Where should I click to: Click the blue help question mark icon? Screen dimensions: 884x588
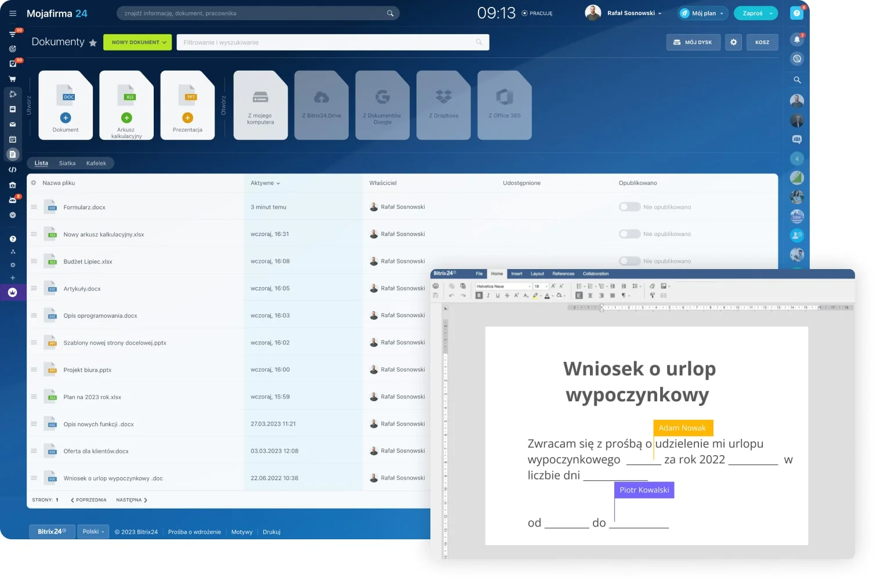click(x=797, y=13)
